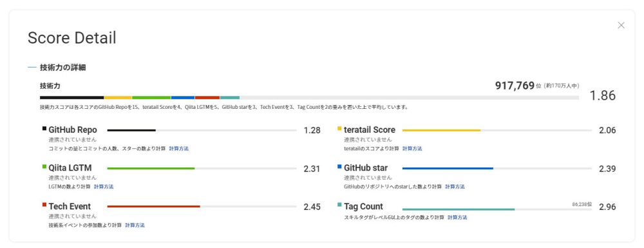Click the green Qiita LGTM color square

44,167
